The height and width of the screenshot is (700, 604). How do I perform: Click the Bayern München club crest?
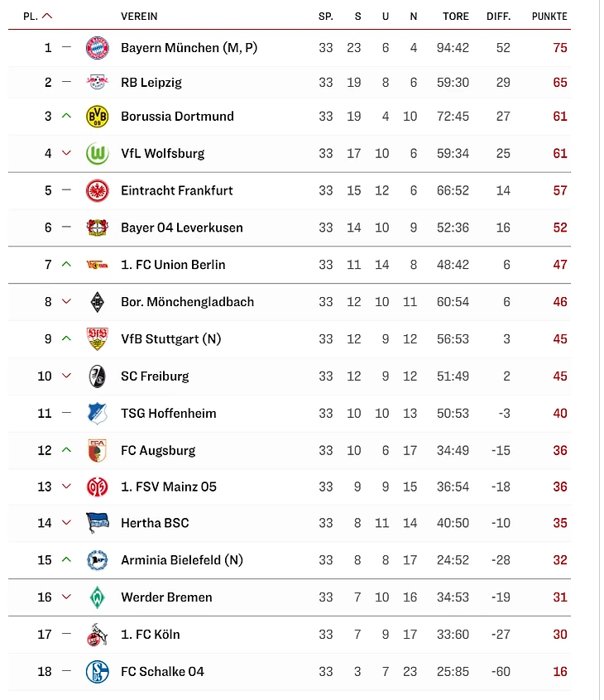coord(97,48)
